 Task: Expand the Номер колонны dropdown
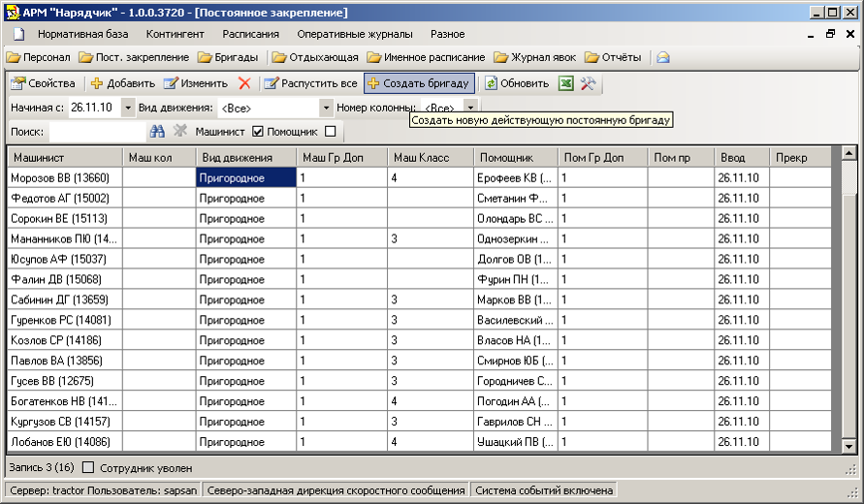470,107
